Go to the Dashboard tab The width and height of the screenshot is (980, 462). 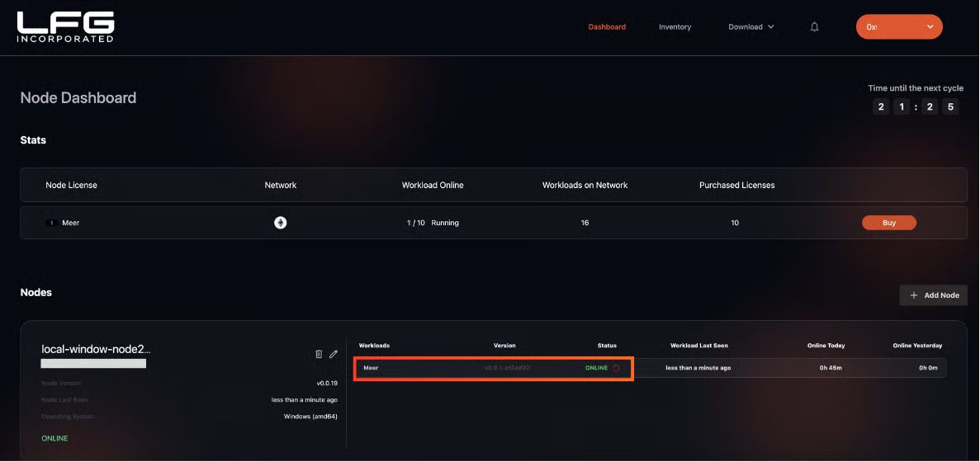pos(607,27)
